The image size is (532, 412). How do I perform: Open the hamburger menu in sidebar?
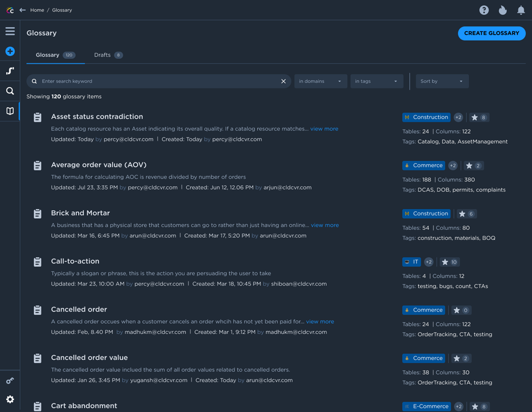pyautogui.click(x=10, y=31)
